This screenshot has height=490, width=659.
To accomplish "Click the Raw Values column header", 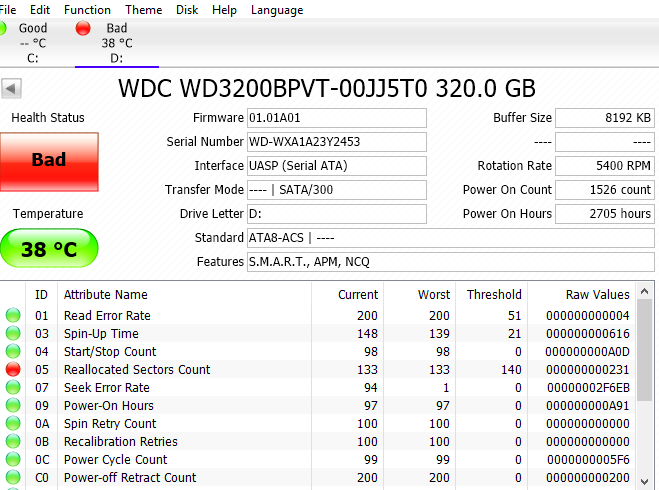I will coord(582,295).
